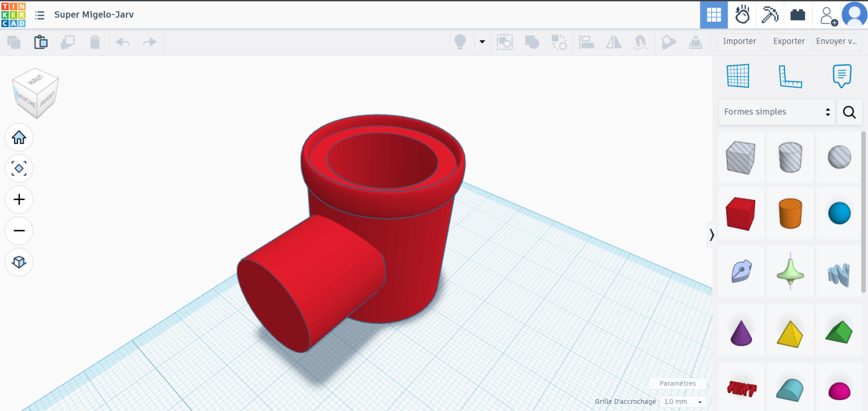Click the Delete trash icon
The height and width of the screenshot is (411, 868).
pos(95,42)
